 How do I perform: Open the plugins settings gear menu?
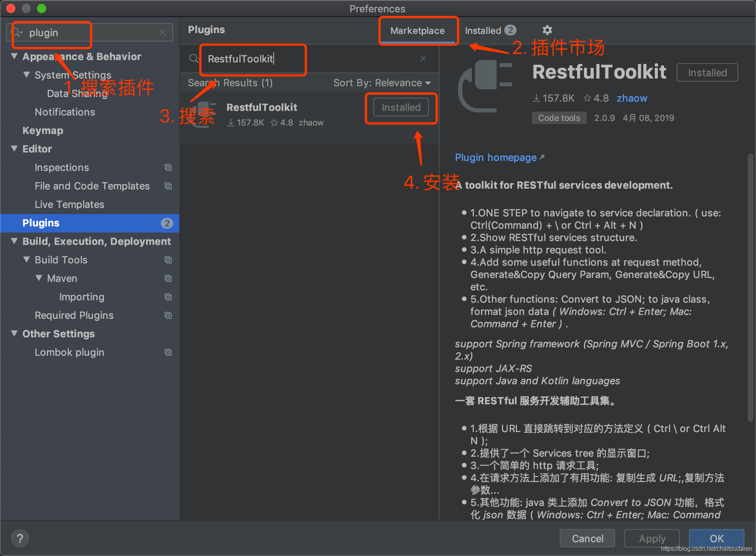point(547,30)
